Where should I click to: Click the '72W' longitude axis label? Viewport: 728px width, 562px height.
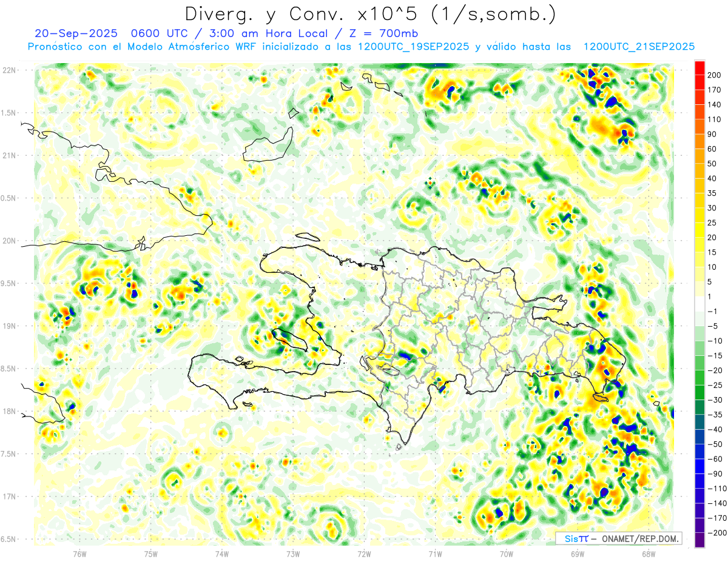(x=364, y=554)
